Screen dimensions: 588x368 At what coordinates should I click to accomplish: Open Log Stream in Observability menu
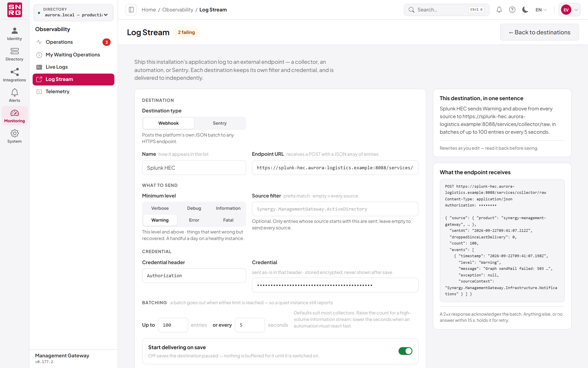click(73, 79)
